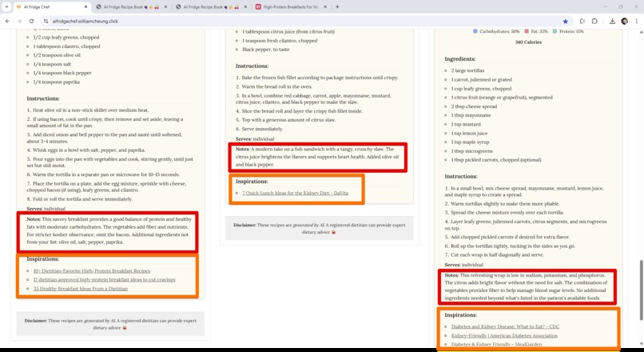Click step 'Fold or roll the tortilla and serve immediately'
Image resolution: width=644 pixels, height=352 pixels.
(80, 199)
